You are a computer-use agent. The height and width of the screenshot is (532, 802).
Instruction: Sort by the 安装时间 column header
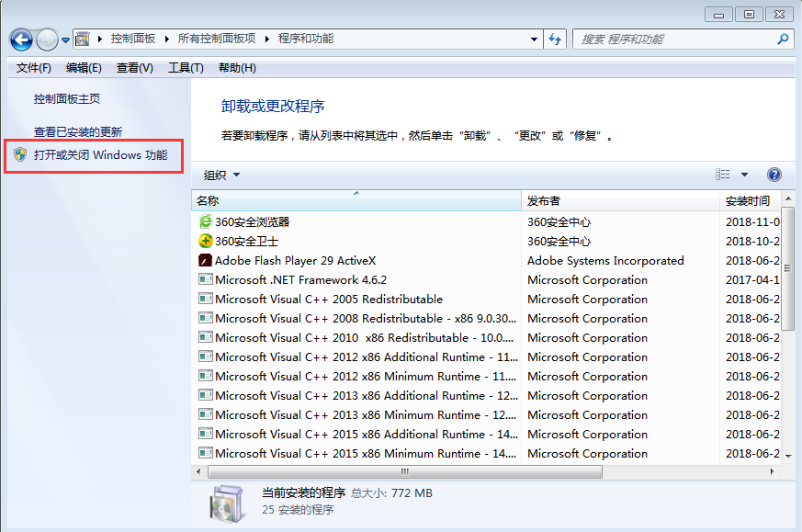coord(751,200)
